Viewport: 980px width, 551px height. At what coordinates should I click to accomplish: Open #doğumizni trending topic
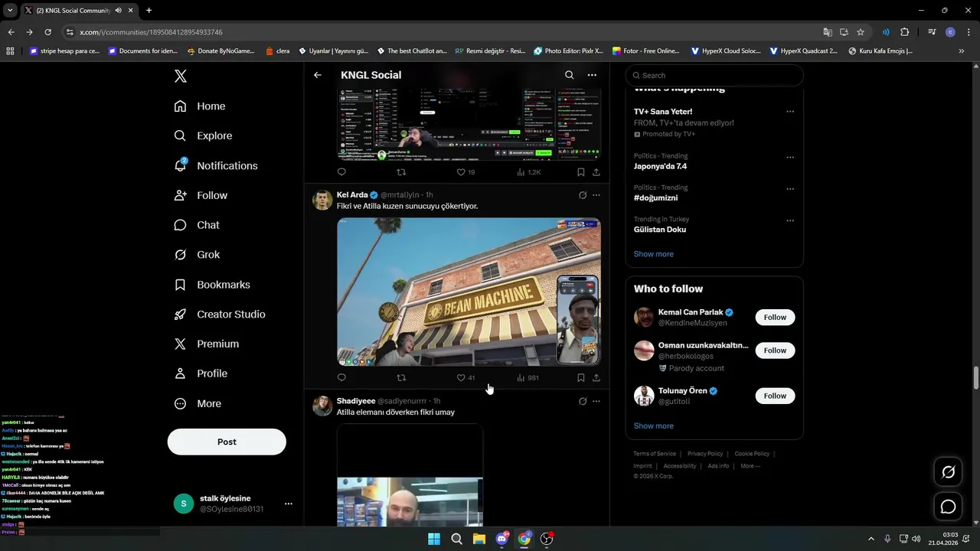coord(655,197)
